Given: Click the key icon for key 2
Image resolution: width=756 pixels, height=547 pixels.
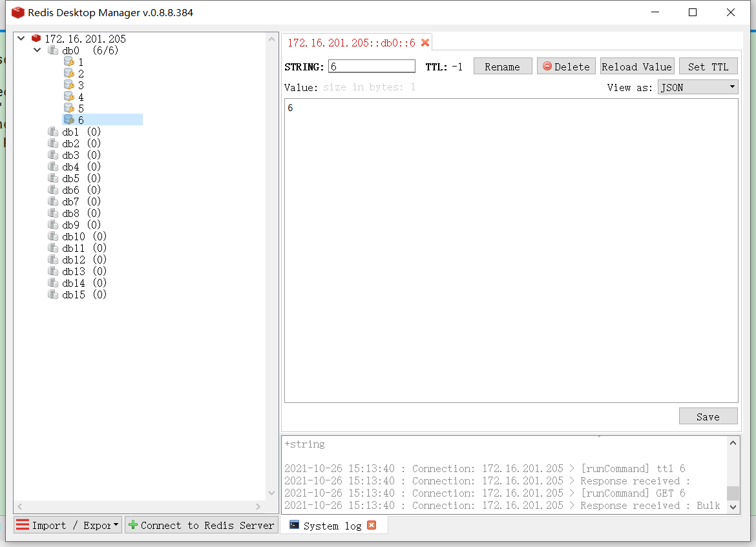Looking at the screenshot, I should click(x=69, y=73).
